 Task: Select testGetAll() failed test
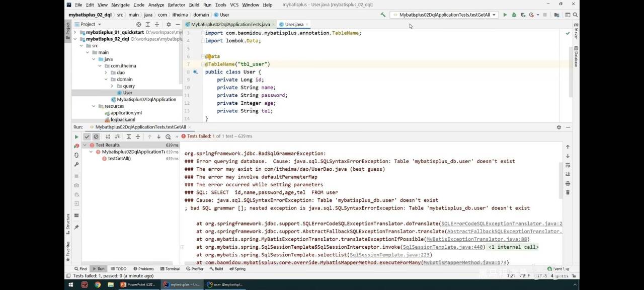click(119, 159)
